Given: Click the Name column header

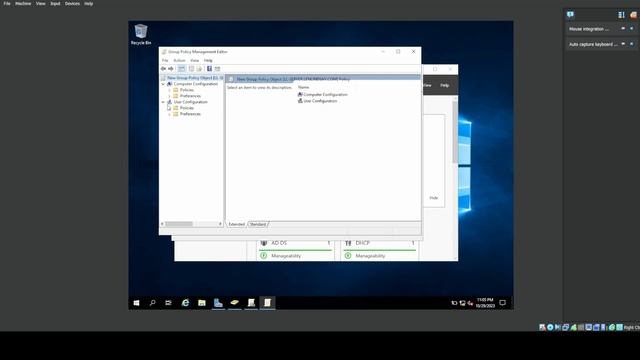Looking at the screenshot, I should 303,87.
